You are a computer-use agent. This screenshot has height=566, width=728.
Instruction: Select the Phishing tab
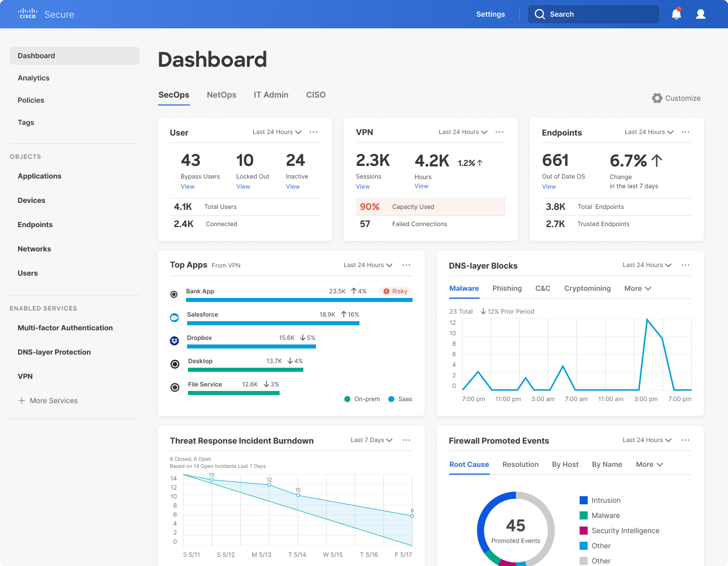[507, 288]
